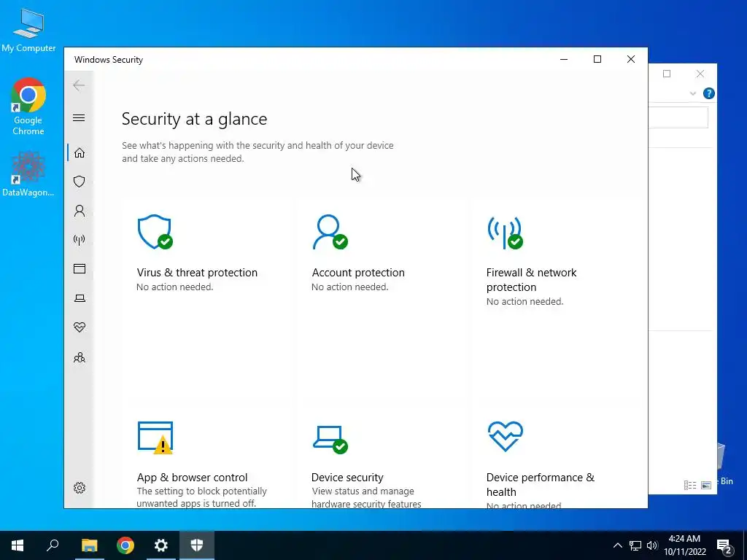The image size is (747, 560).
Task: Open Family options people icon in sidebar
Action: pyautogui.click(x=80, y=357)
